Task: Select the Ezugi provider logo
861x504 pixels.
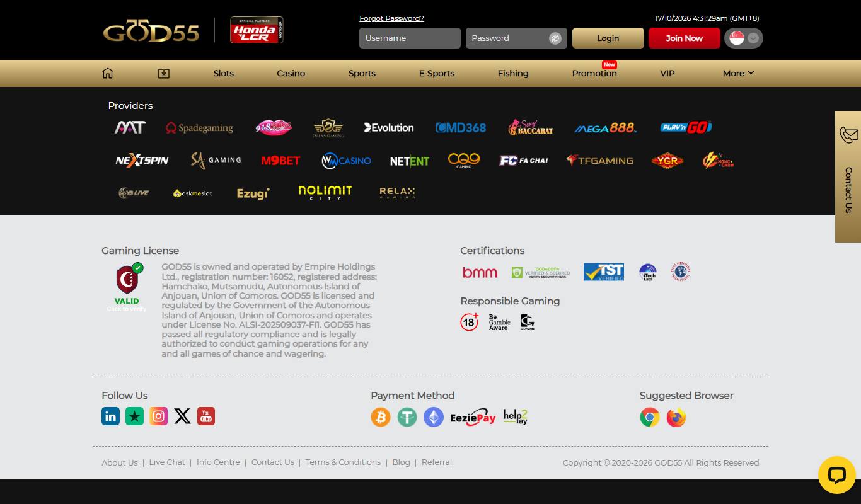Action: click(253, 193)
